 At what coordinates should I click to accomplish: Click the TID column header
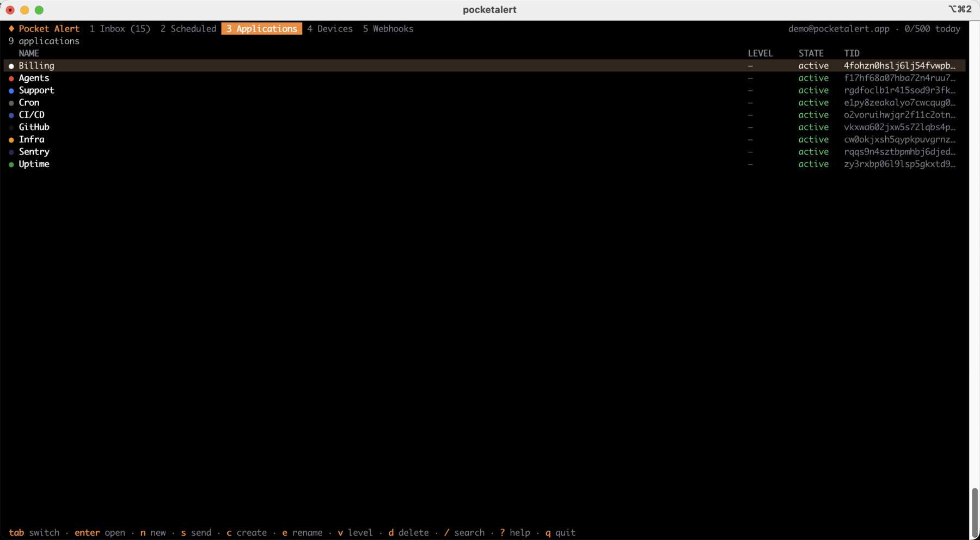(852, 53)
